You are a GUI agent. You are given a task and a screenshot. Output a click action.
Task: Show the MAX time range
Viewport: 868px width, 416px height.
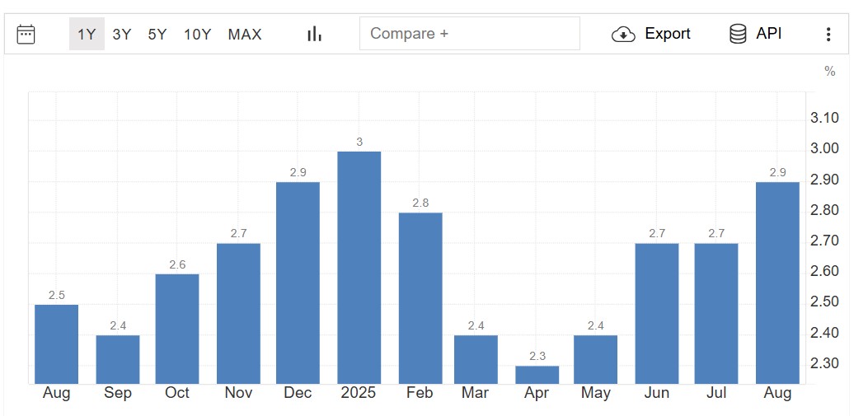point(245,34)
